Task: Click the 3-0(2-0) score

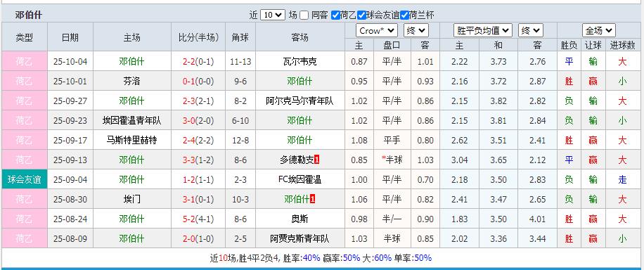Action: [x=198, y=121]
